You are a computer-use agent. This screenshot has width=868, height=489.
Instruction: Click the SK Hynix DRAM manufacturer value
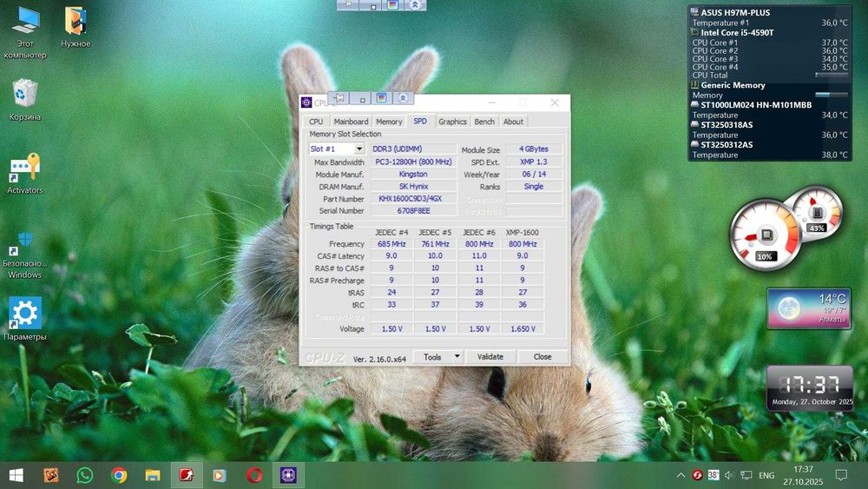(x=412, y=186)
